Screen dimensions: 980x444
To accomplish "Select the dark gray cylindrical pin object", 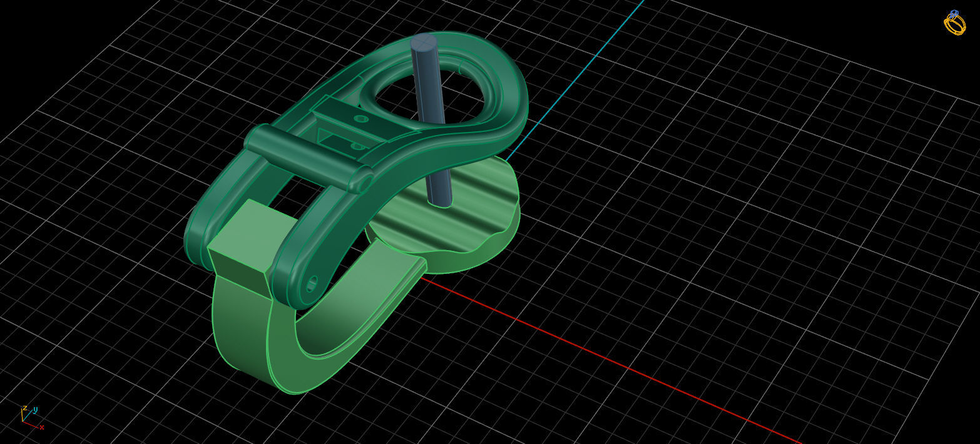I will pos(431,120).
